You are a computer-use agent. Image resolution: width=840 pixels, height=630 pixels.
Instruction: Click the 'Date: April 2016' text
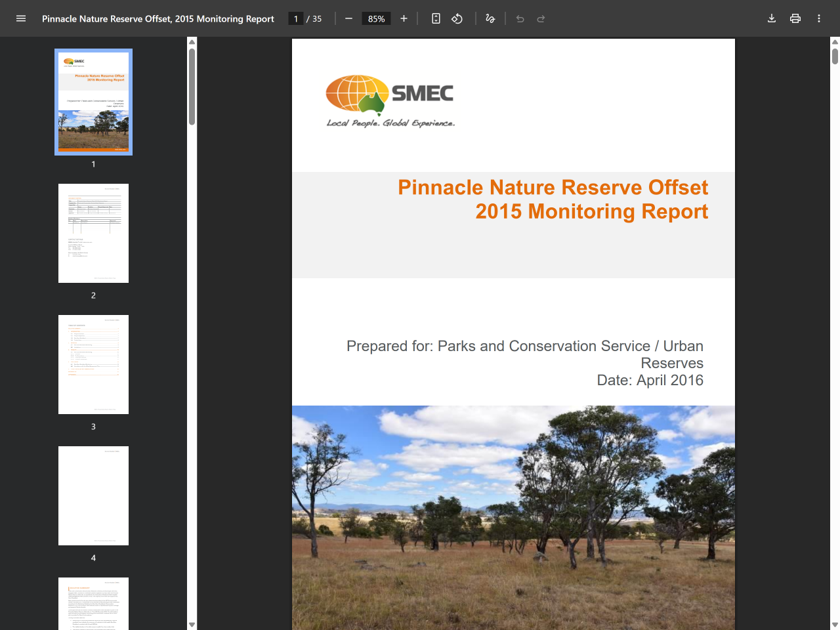pos(650,381)
